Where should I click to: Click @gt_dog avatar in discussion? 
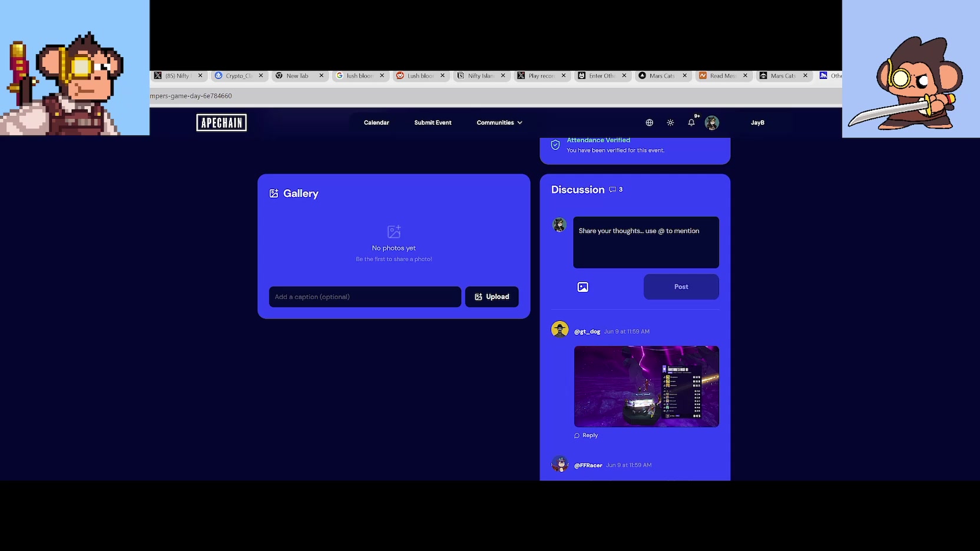(560, 330)
